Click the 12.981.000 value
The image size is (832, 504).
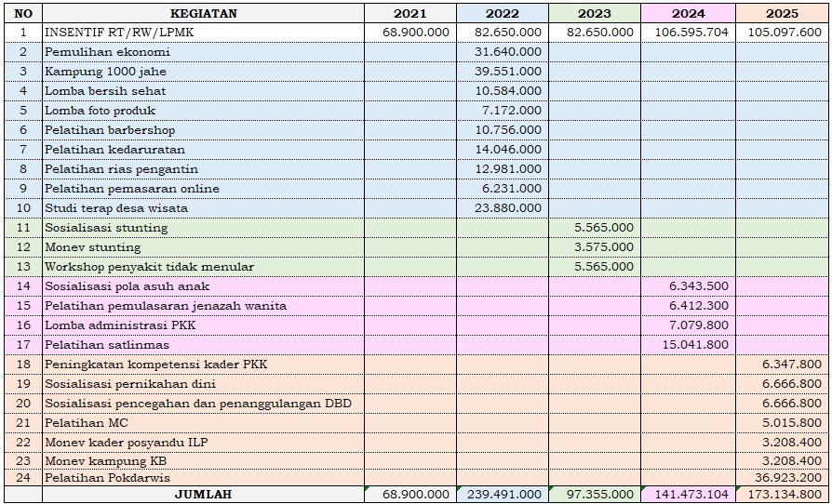508,169
